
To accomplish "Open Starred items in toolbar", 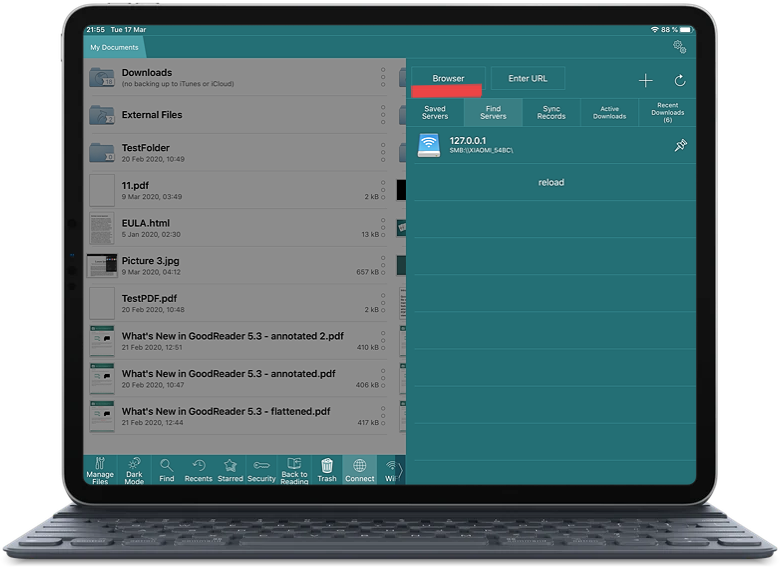I will click(230, 470).
